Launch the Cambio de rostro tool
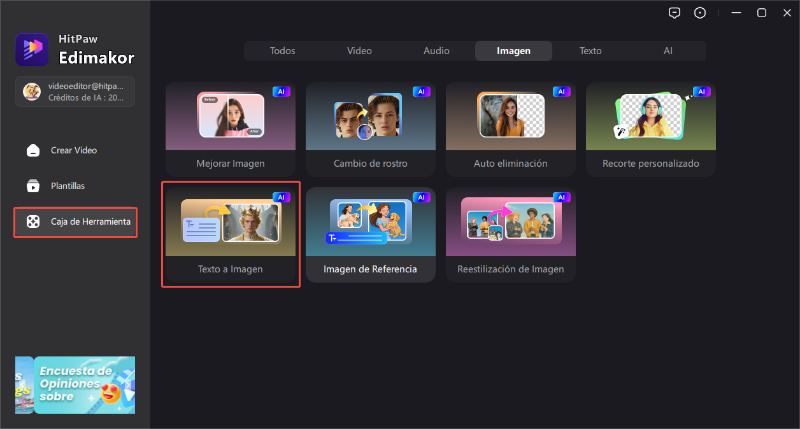The width and height of the screenshot is (800, 429). click(x=370, y=130)
